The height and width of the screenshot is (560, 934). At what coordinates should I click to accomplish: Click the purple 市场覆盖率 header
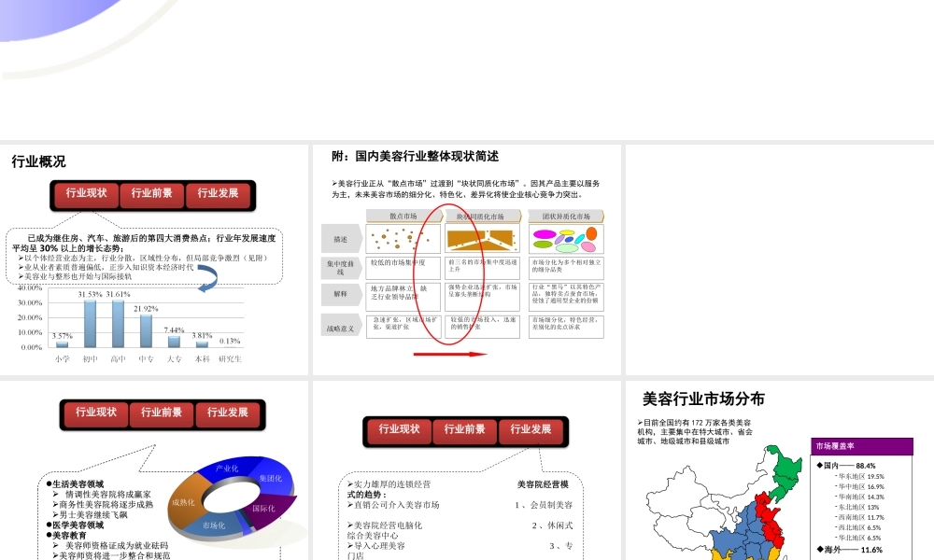861,446
